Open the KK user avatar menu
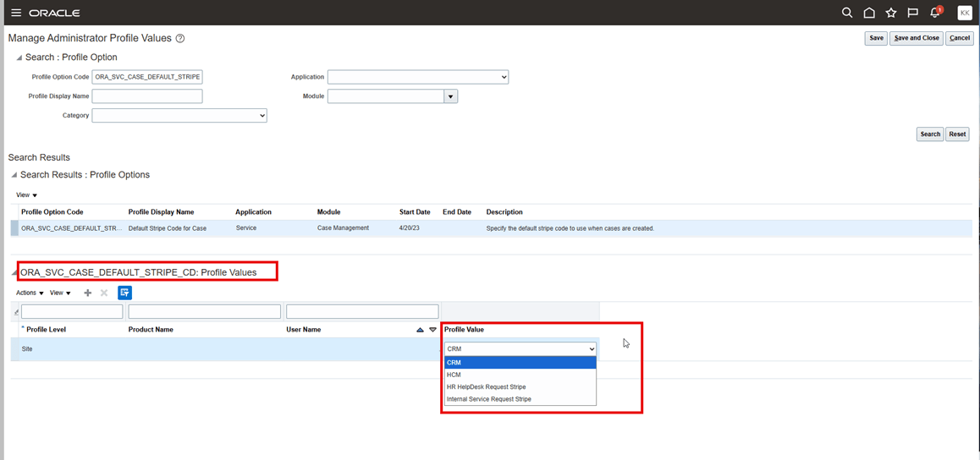Viewport: 980px width, 460px height. 965,13
